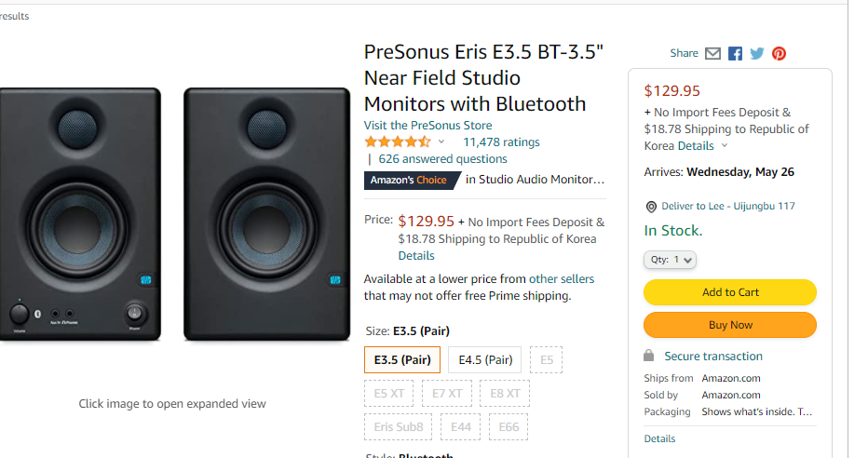The image size is (868, 458).
Task: Click the Amazon's Choice badge
Action: [410, 180]
